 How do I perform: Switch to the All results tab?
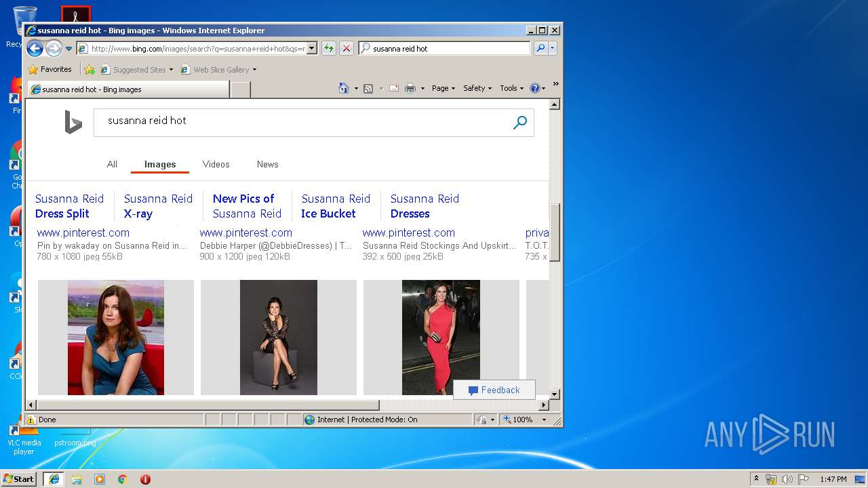click(x=112, y=164)
